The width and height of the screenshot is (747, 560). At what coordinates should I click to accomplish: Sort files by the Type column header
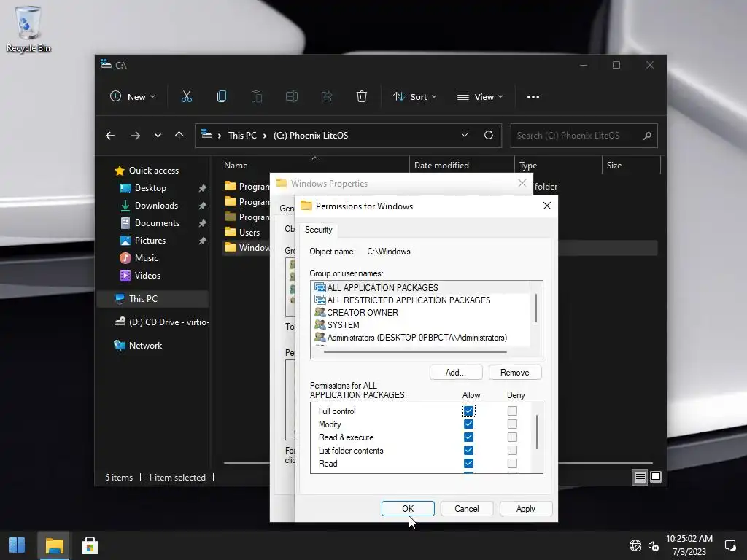click(x=558, y=166)
